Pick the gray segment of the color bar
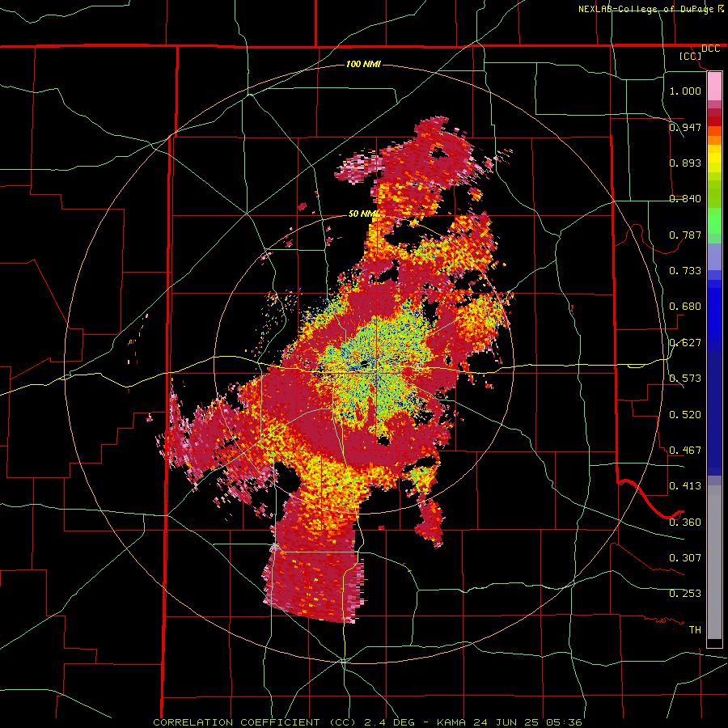 714,562
